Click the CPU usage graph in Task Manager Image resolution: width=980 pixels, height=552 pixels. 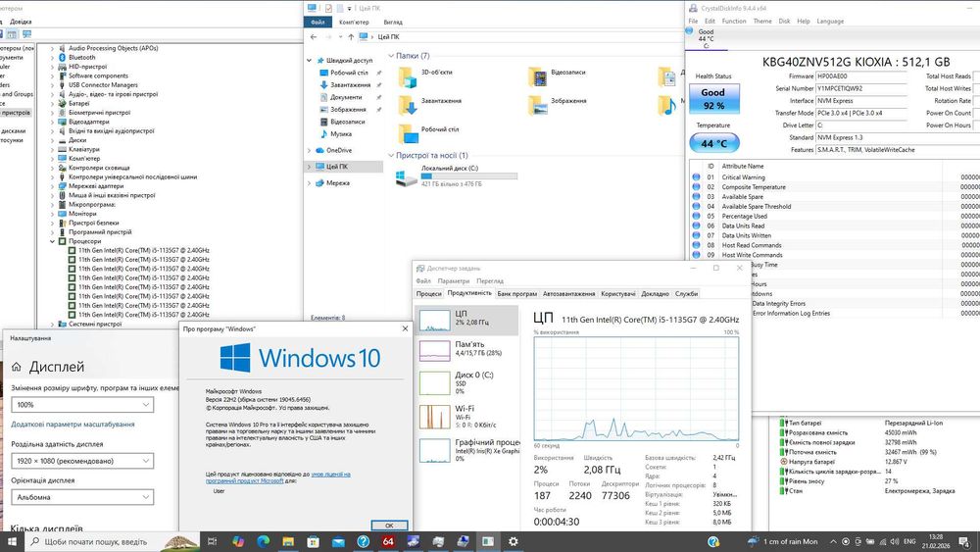[636, 389]
